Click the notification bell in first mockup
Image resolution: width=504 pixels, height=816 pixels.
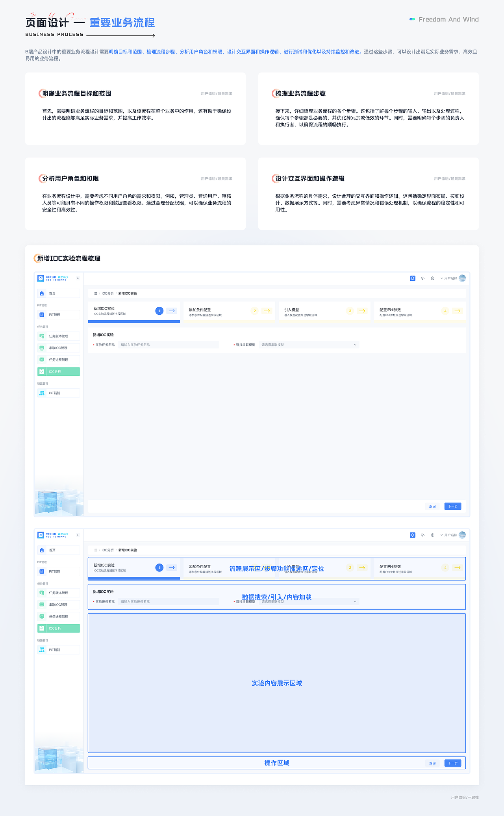[x=413, y=278]
